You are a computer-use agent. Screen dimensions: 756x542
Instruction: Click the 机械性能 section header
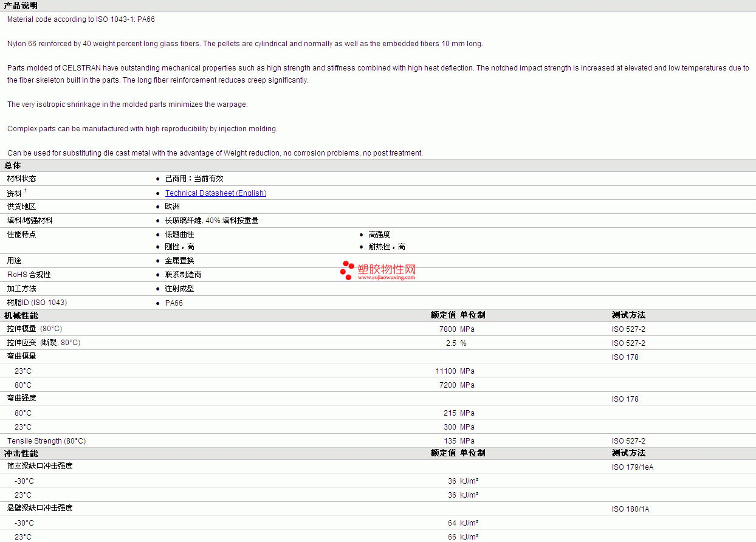pos(21,315)
